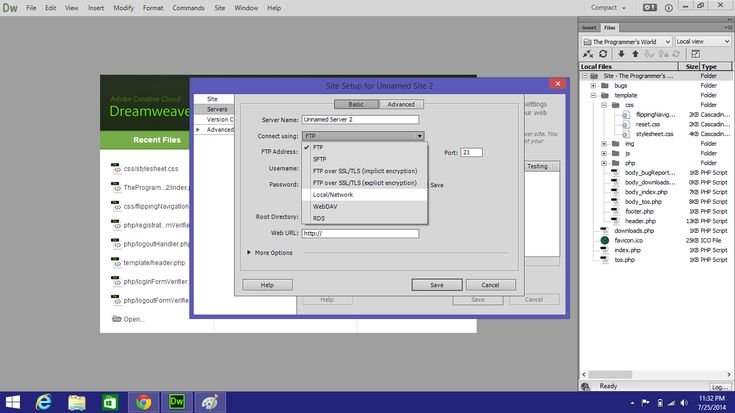
Task: Open the Windows Store taskbar icon
Action: [110, 402]
